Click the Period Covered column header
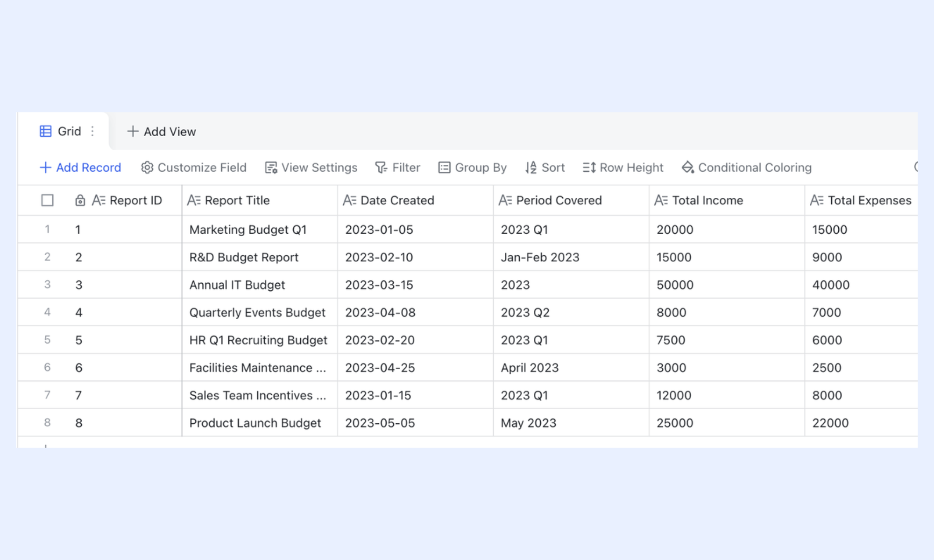The width and height of the screenshot is (934, 560). pos(571,200)
